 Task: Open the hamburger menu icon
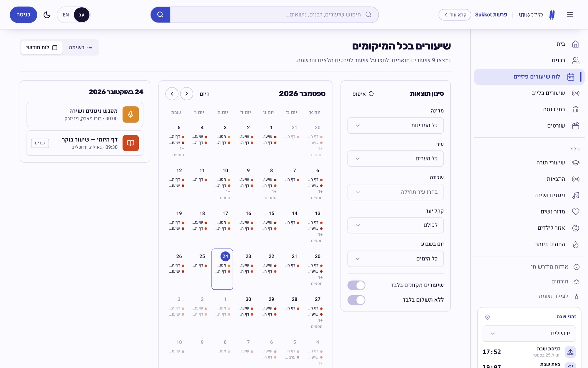pyautogui.click(x=570, y=15)
